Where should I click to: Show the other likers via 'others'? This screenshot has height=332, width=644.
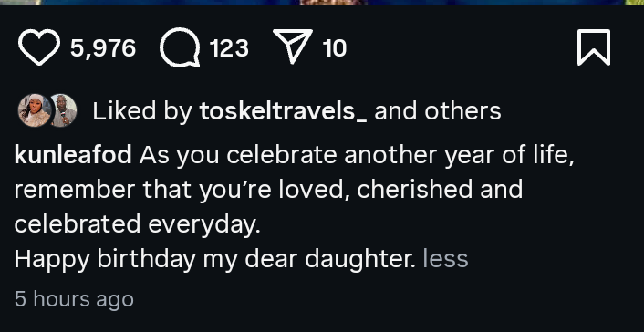click(462, 111)
